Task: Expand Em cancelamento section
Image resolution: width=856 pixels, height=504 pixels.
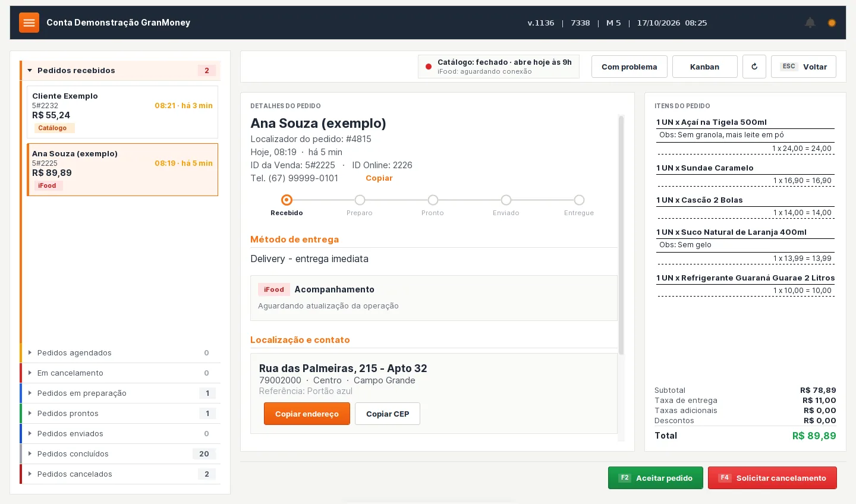Action: click(121, 373)
